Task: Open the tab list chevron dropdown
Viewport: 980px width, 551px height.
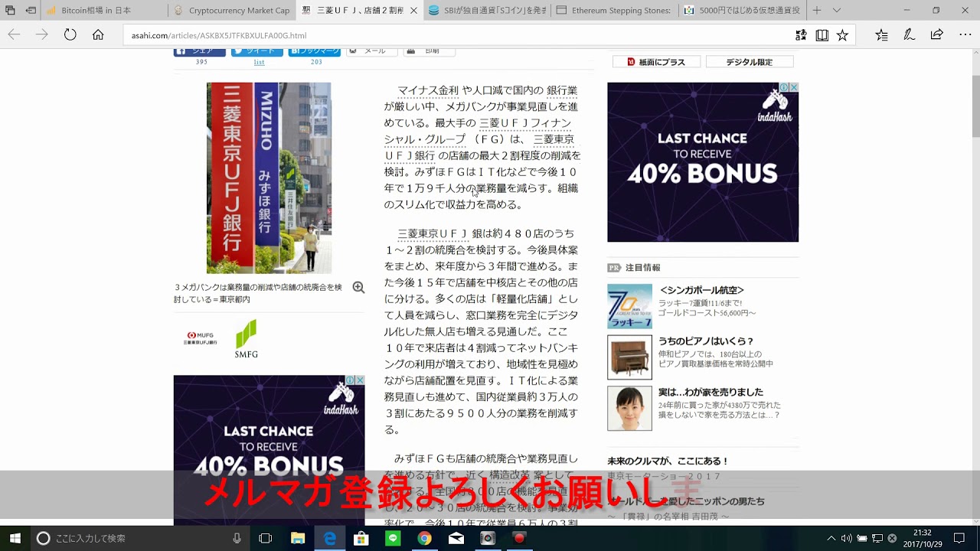Action: click(837, 11)
